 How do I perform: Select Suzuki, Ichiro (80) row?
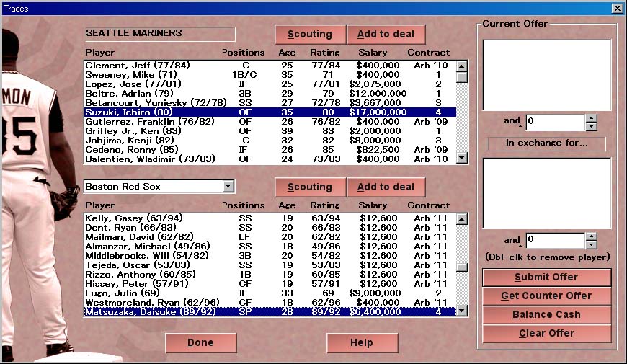270,112
